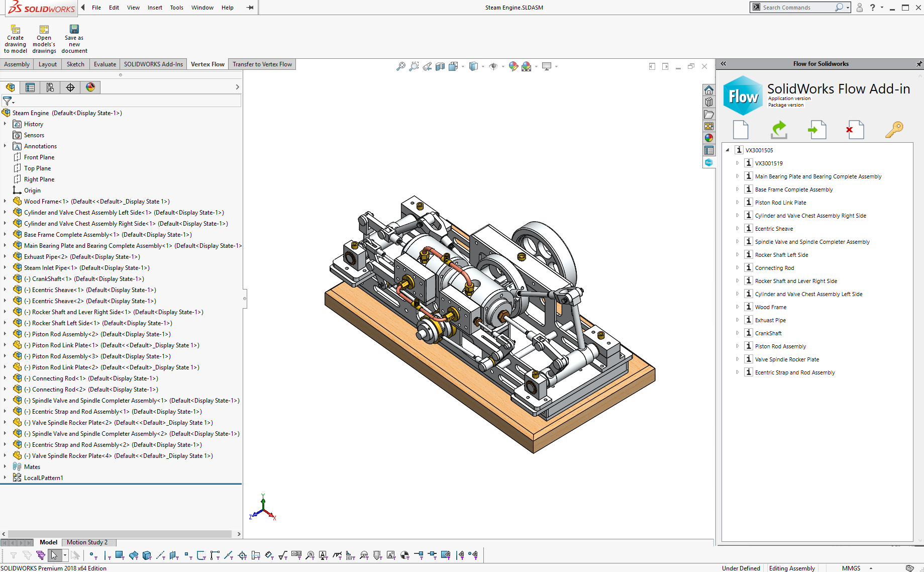Click the key icon in Flow Add-in toolbar

(x=894, y=129)
